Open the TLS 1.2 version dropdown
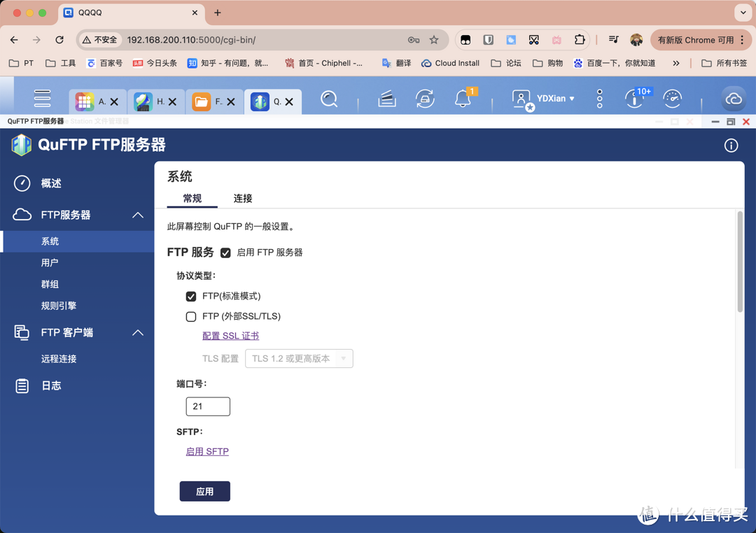 [x=299, y=359]
